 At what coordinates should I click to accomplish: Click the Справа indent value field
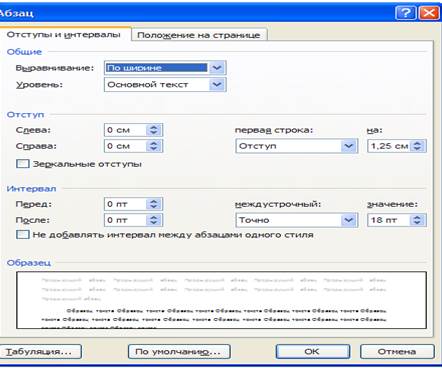(125, 146)
